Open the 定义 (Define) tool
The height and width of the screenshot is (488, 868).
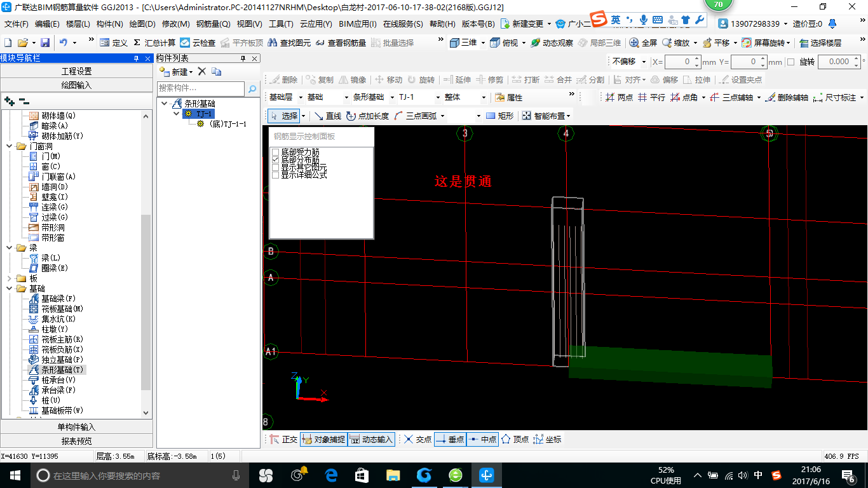click(114, 43)
